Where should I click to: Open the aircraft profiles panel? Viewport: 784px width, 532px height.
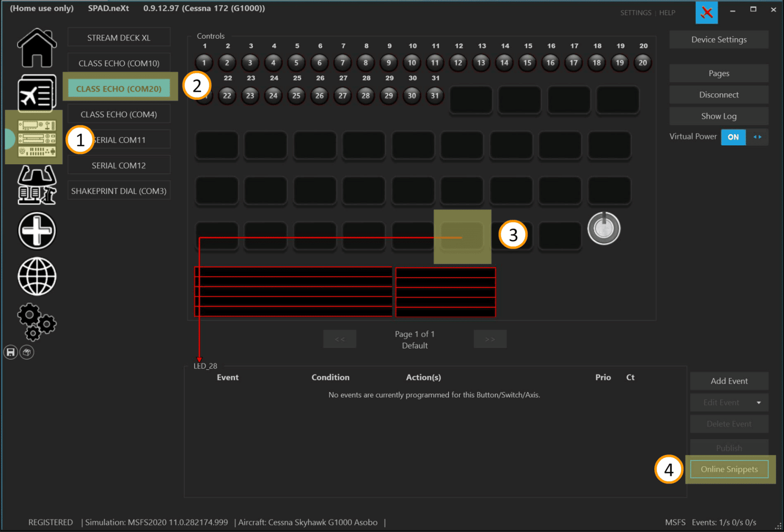[x=36, y=93]
